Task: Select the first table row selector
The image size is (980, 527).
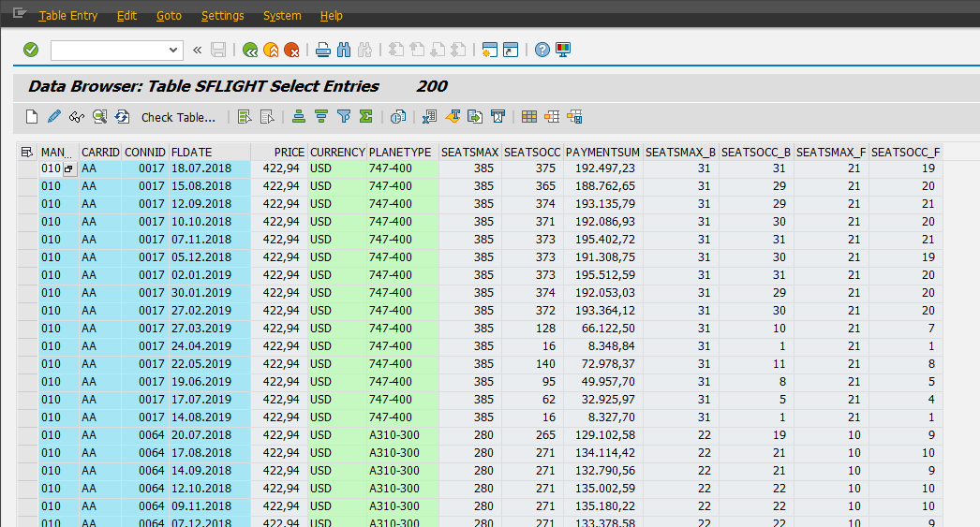Action: 26,168
